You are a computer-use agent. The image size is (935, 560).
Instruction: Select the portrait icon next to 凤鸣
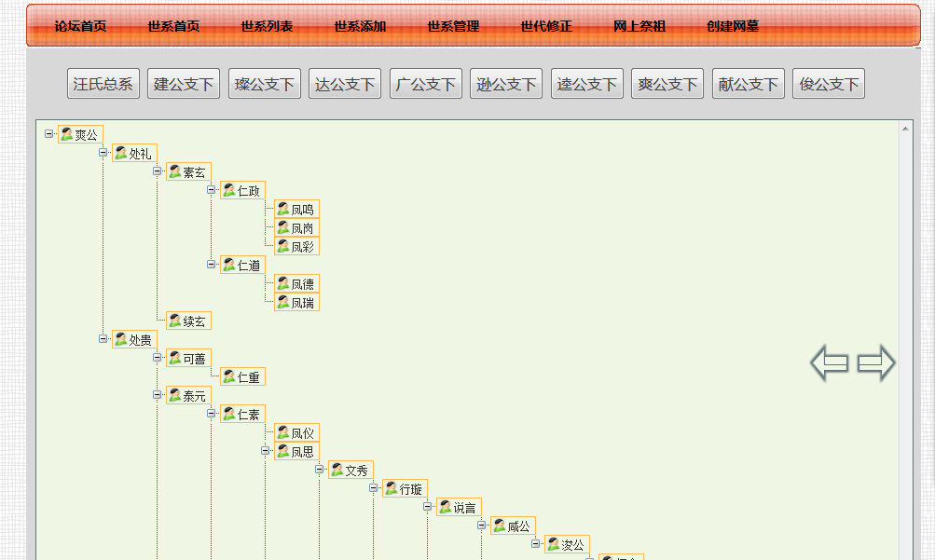(x=281, y=209)
